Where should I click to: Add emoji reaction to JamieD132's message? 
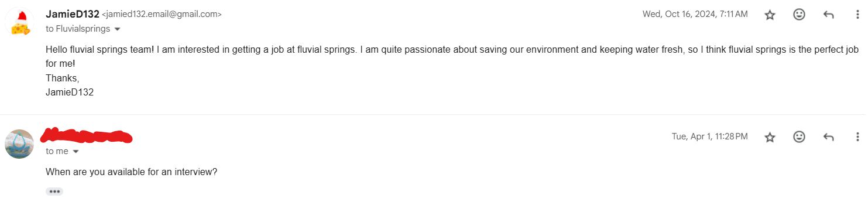click(799, 15)
